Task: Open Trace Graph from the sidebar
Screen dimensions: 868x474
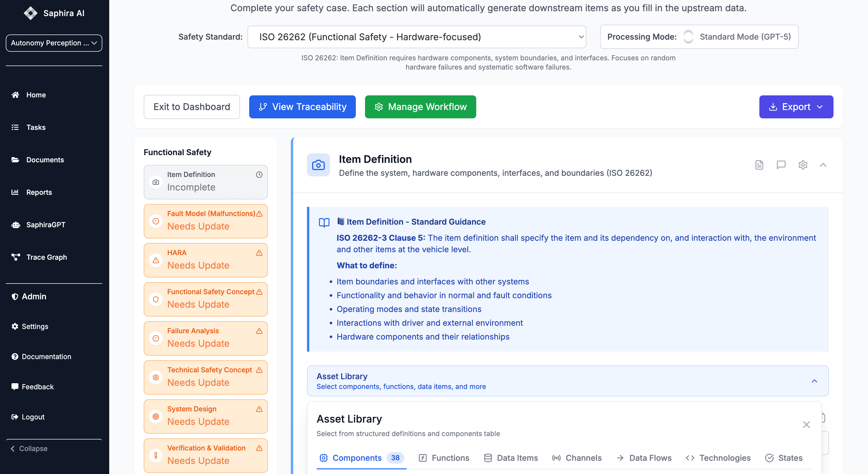Action: 47,257
